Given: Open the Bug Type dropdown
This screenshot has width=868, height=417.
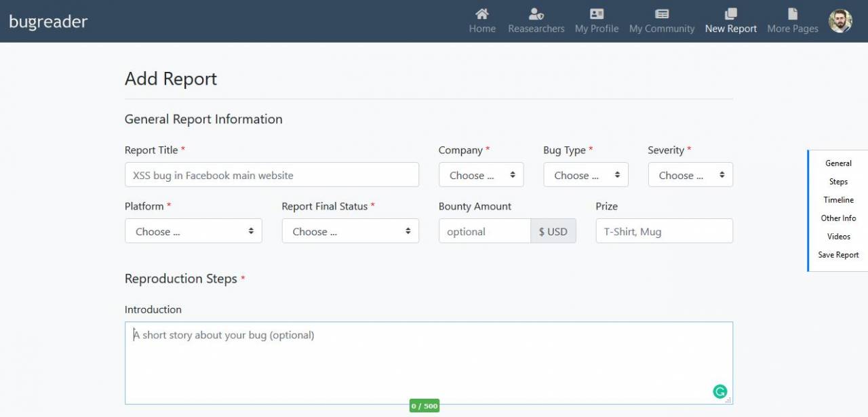Looking at the screenshot, I should (x=585, y=175).
